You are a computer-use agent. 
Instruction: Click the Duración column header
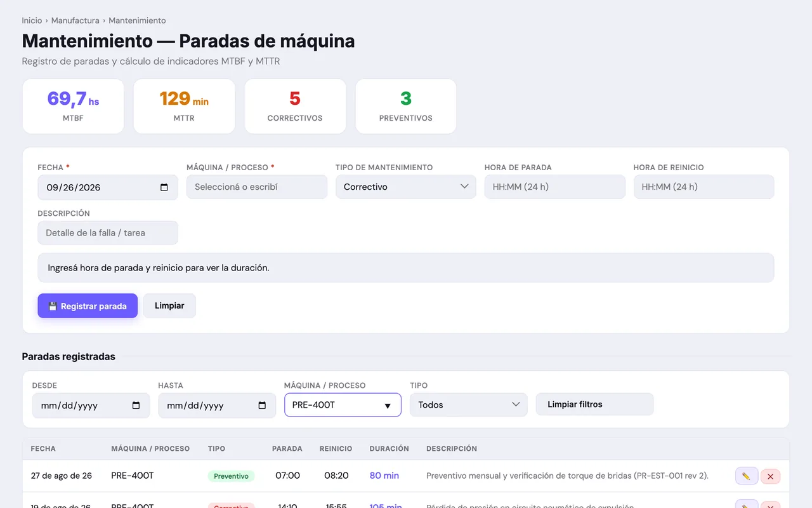[x=390, y=448]
